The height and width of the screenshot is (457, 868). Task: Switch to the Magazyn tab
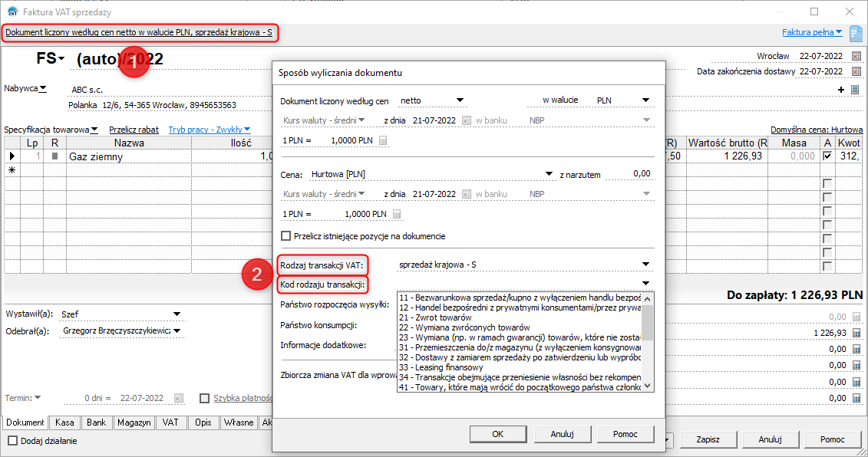134,422
